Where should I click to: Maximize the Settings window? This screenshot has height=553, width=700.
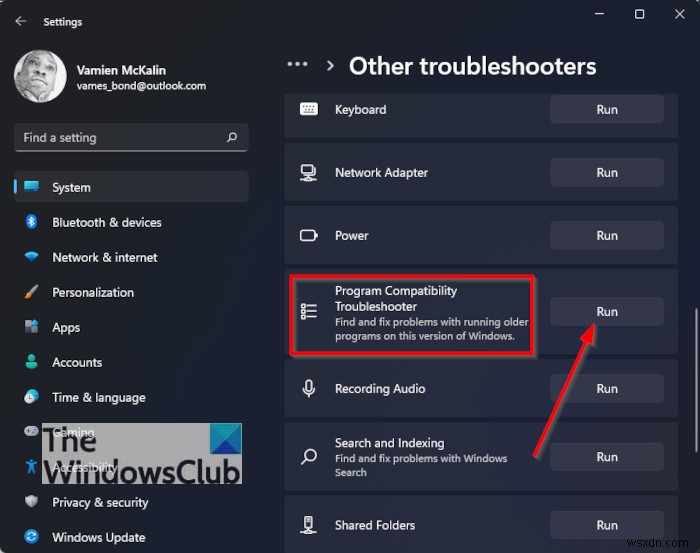pyautogui.click(x=639, y=14)
